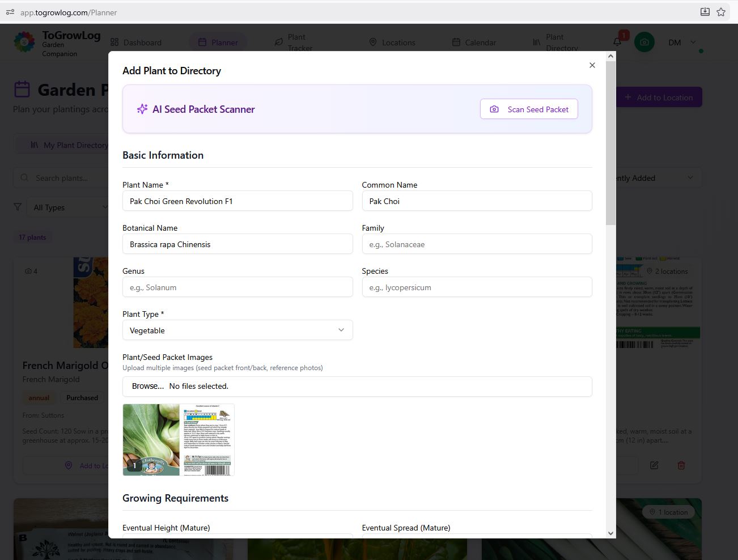Go to the Calendar nav item
The width and height of the screenshot is (738, 560).
[x=474, y=43]
